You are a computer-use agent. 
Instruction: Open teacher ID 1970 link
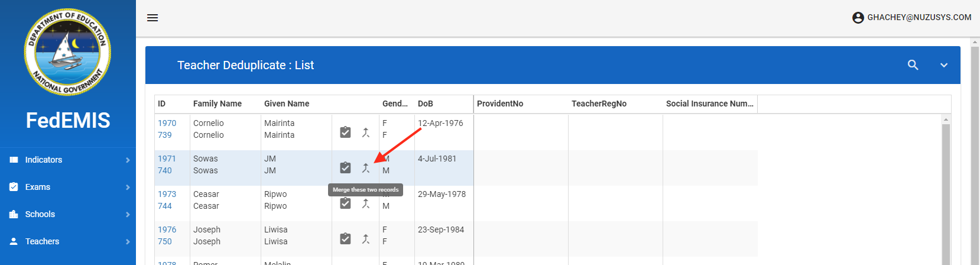(x=167, y=123)
